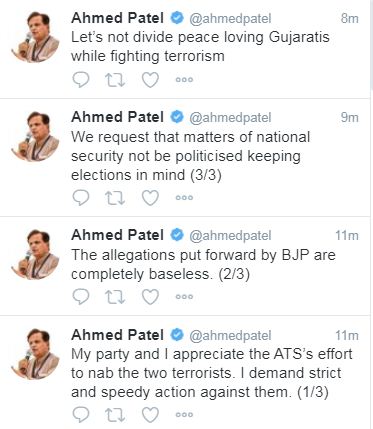Open more options on the (3/3) tweet
Image resolution: width=373 pixels, height=429 pixels.
click(x=184, y=197)
